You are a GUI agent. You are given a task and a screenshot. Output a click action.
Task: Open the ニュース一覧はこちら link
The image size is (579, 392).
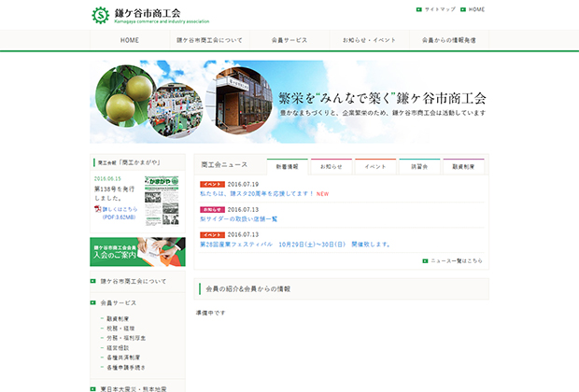tap(457, 260)
